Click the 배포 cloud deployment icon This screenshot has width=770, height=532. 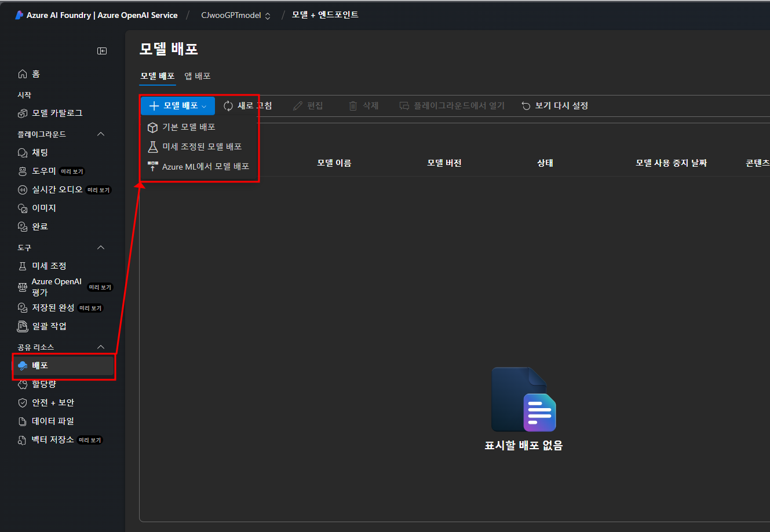[x=23, y=365]
